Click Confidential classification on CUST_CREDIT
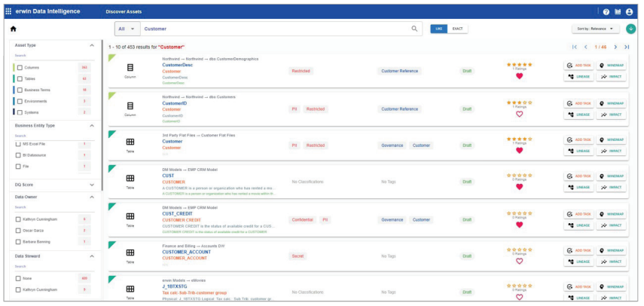 [302, 220]
